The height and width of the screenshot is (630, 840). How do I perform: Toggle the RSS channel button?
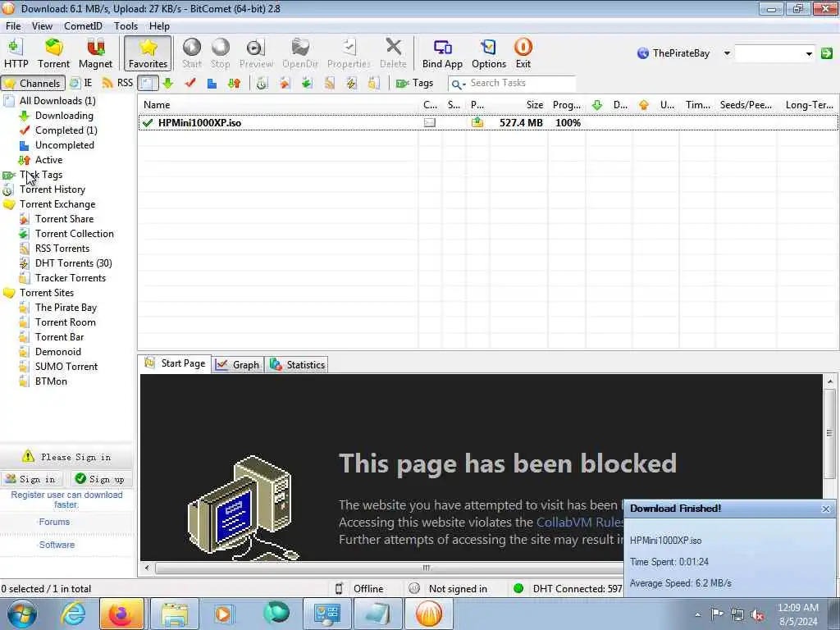coord(118,83)
